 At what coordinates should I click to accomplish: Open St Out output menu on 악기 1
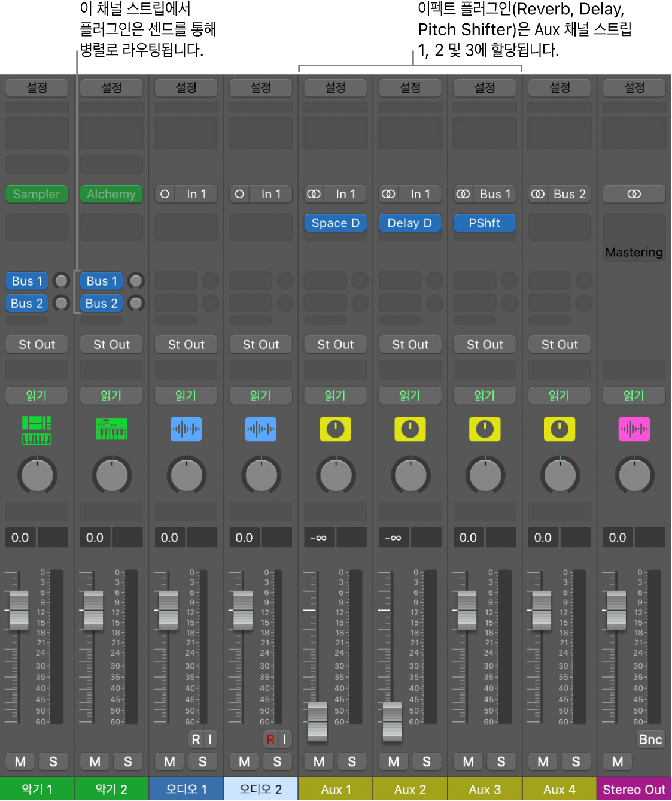pos(37,344)
